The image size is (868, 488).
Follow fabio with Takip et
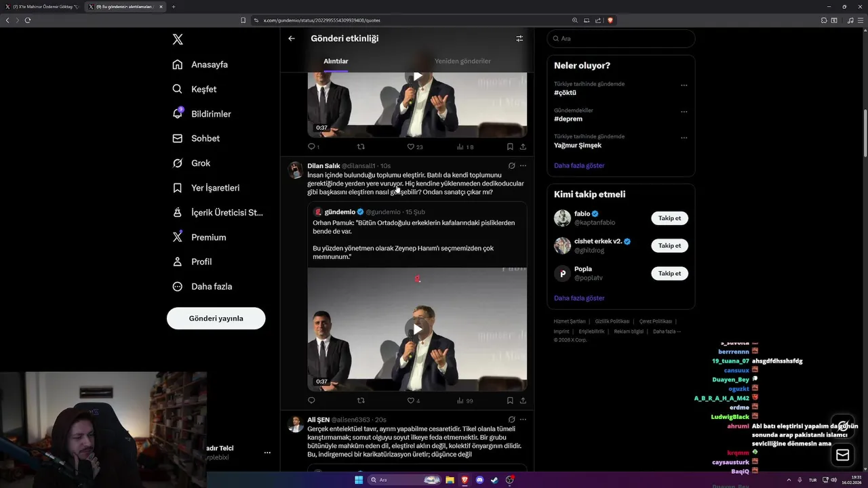click(x=669, y=218)
